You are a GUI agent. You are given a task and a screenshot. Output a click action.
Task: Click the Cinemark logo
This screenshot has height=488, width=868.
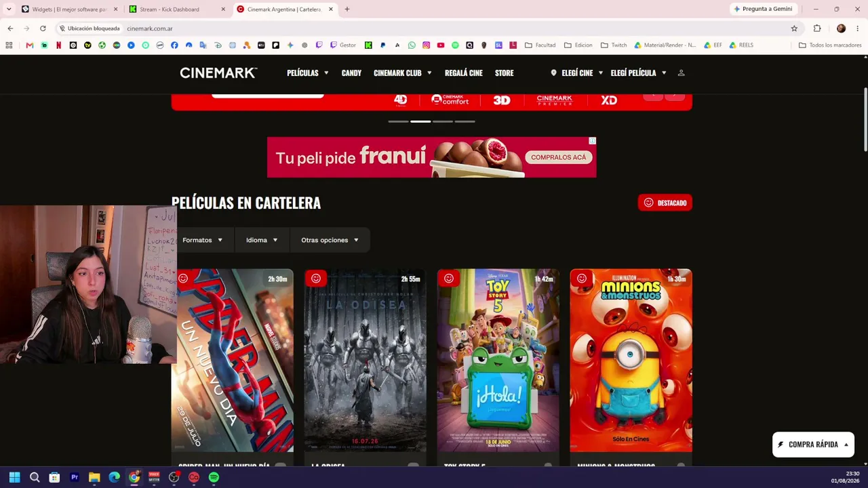click(x=218, y=73)
